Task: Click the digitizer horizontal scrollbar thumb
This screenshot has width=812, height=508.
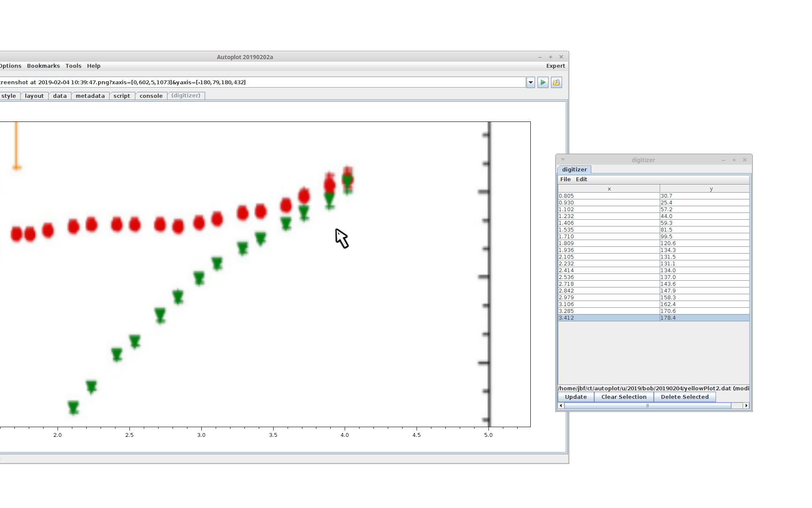Action: pyautogui.click(x=647, y=406)
